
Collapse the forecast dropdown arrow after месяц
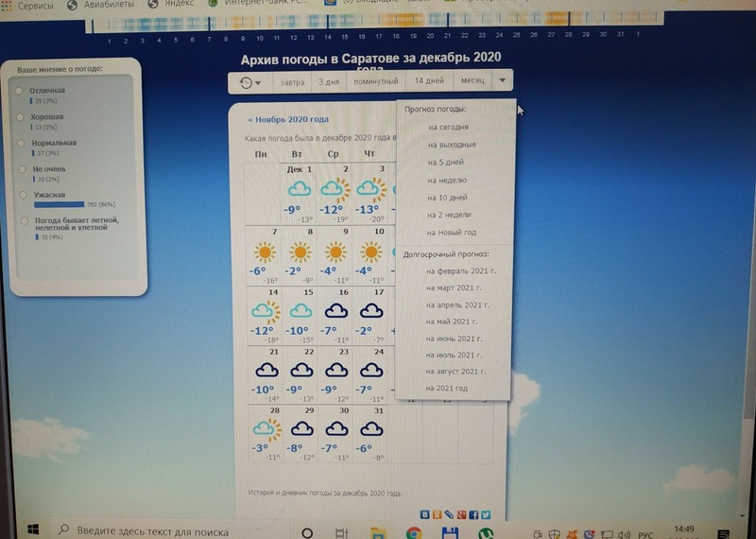[x=502, y=80]
